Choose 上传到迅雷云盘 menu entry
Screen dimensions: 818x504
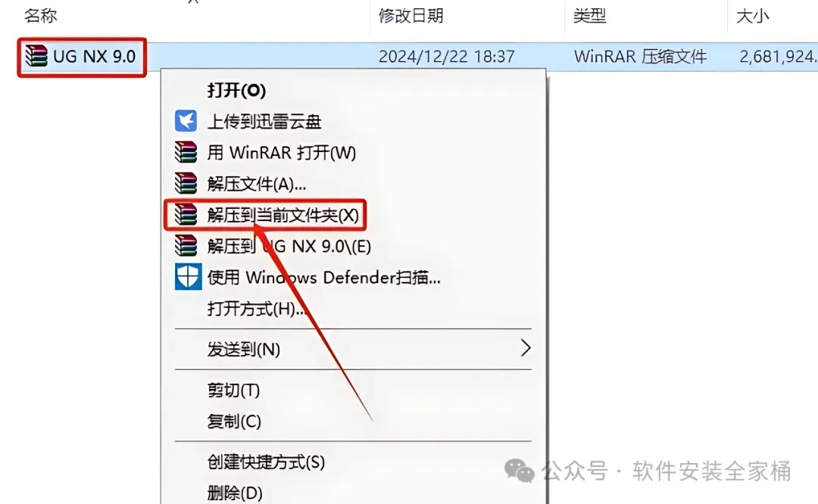point(264,121)
